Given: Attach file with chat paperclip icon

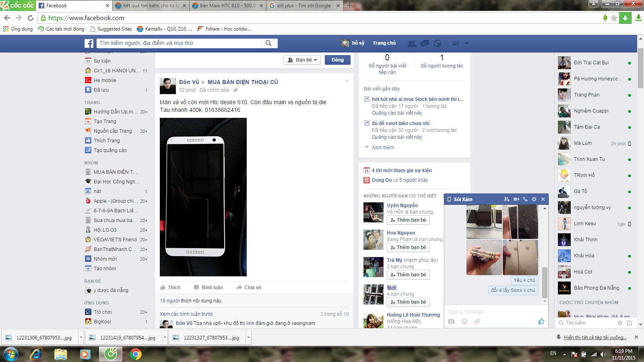Looking at the screenshot, I should (477, 321).
